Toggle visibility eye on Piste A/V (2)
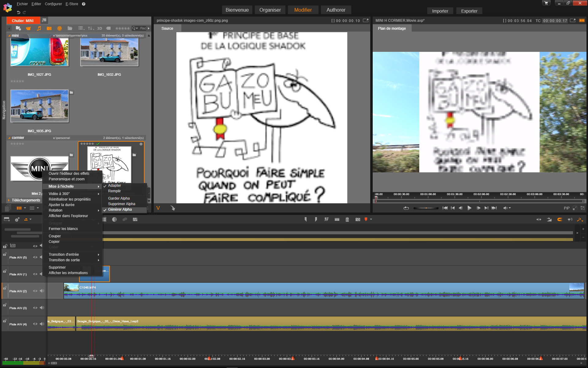588x368 pixels. coord(35,291)
